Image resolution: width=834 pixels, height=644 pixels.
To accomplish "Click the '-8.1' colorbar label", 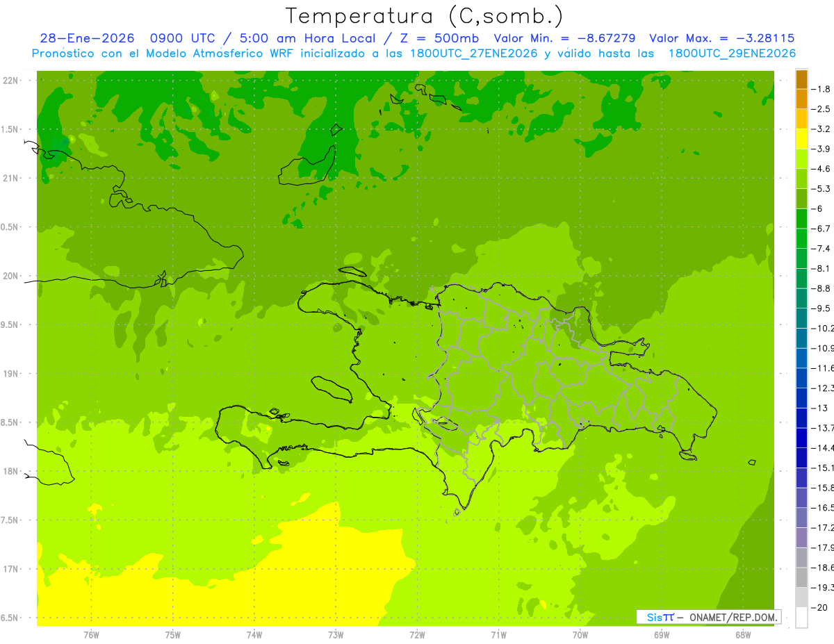I will (x=821, y=269).
